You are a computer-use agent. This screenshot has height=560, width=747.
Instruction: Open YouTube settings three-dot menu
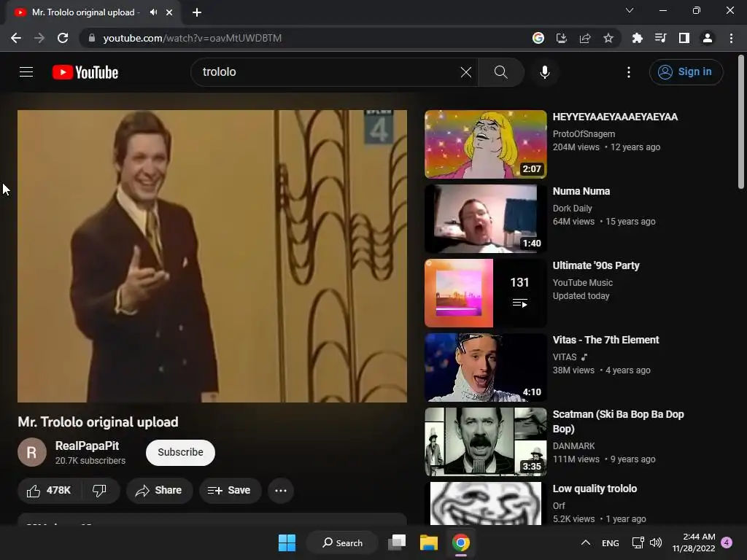tap(628, 72)
